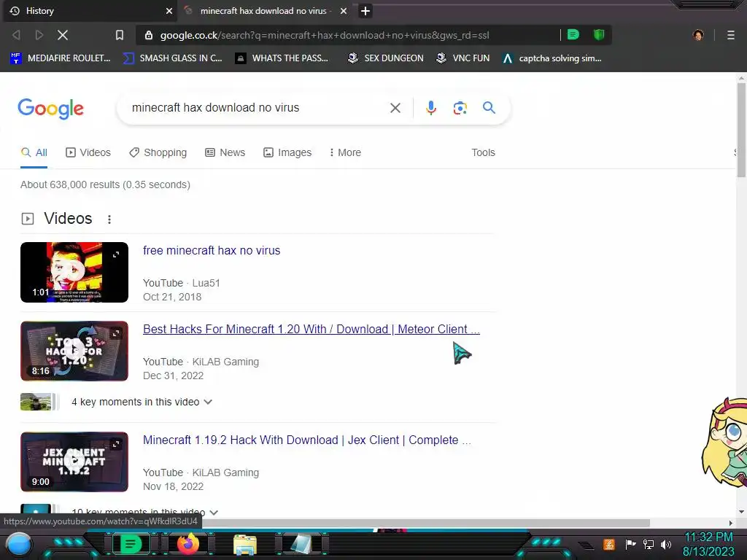
Task: Play the Top 3 Hacks 1.20 thumbnail
Action: (x=74, y=351)
